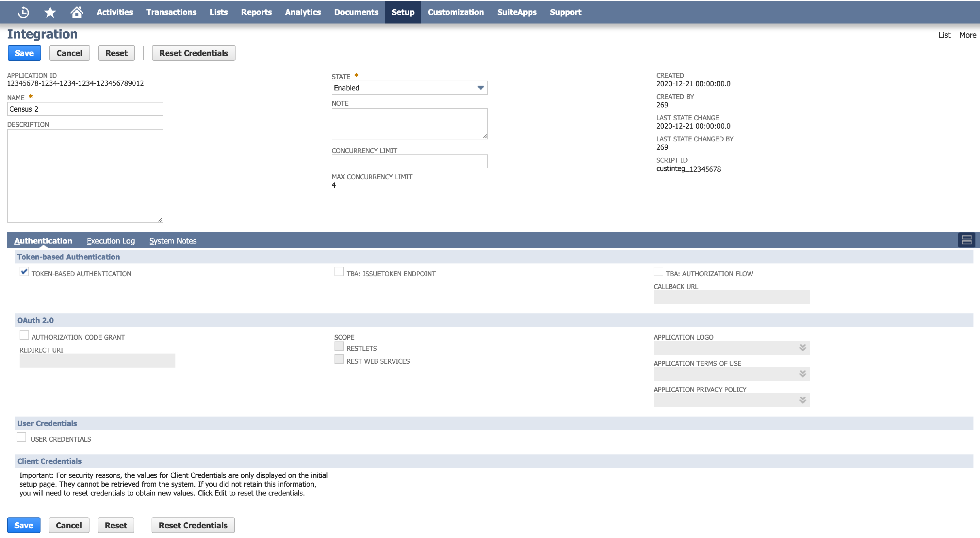Check TBA: Authorization Flow checkbox
980x538 pixels.
(x=658, y=272)
